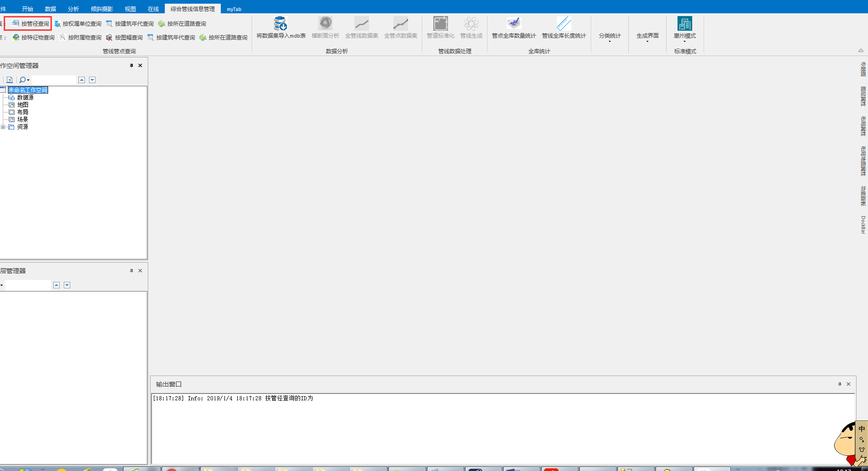Toggle pin on the 输出窗口 panel
868x471 pixels.
[840, 384]
